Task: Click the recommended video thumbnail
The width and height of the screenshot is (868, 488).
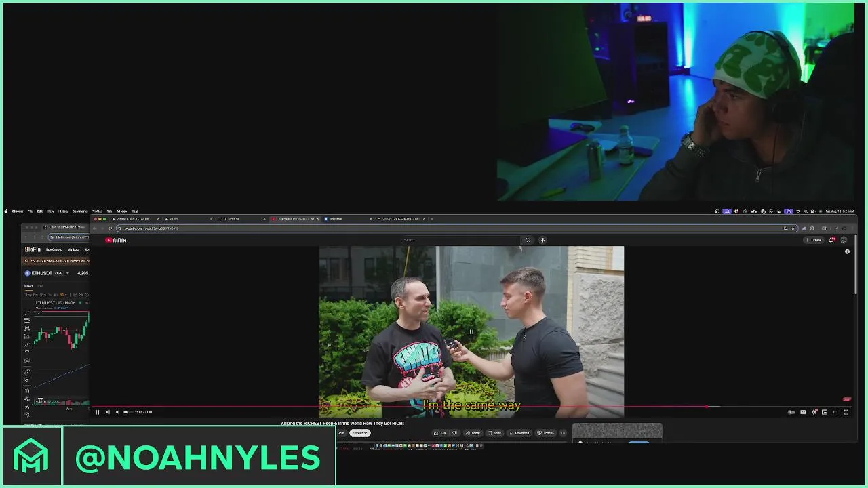Action: (x=617, y=432)
